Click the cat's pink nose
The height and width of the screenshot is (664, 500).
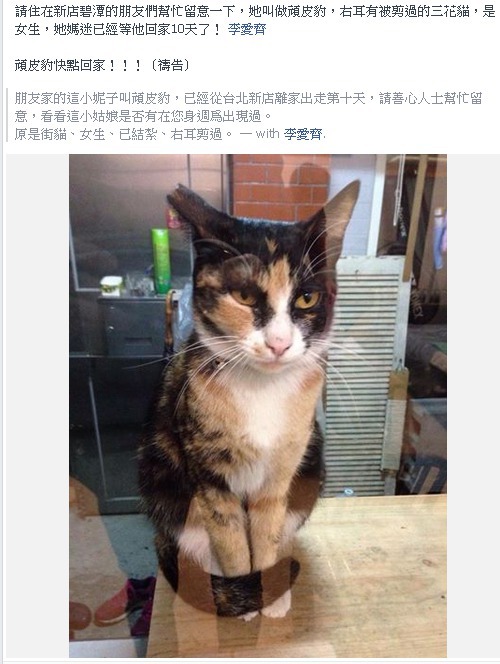[x=278, y=345]
